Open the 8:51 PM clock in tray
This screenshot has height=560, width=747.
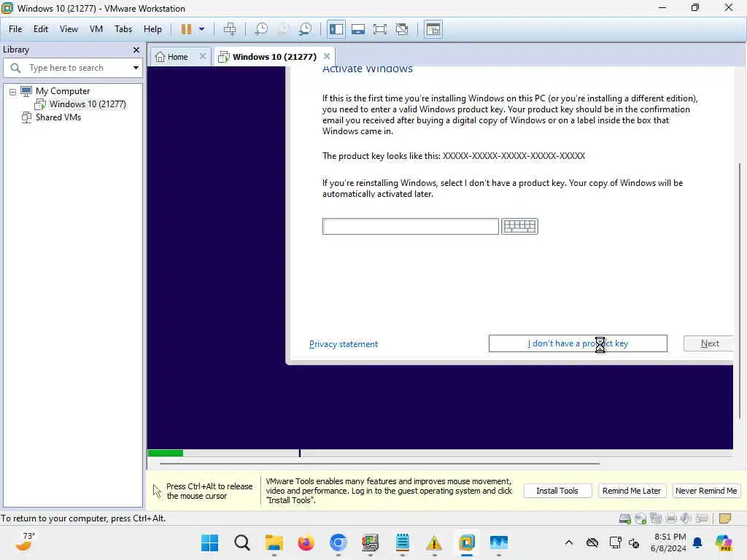pos(670,537)
